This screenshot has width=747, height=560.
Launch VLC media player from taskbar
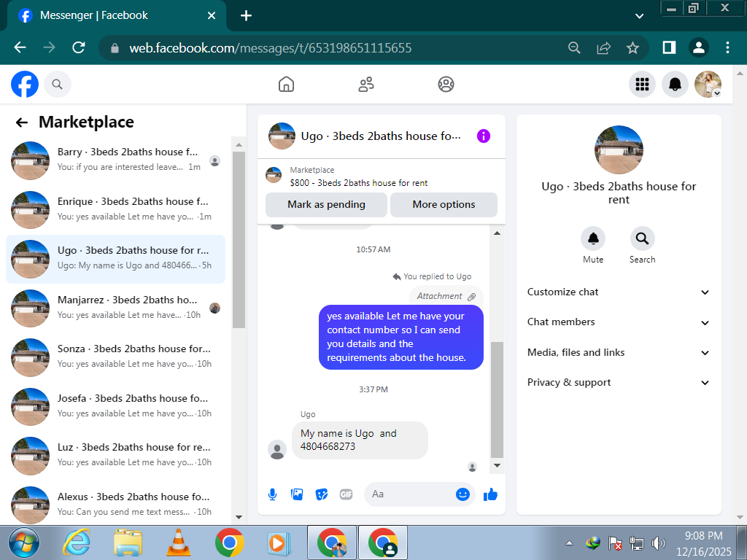[x=178, y=542]
